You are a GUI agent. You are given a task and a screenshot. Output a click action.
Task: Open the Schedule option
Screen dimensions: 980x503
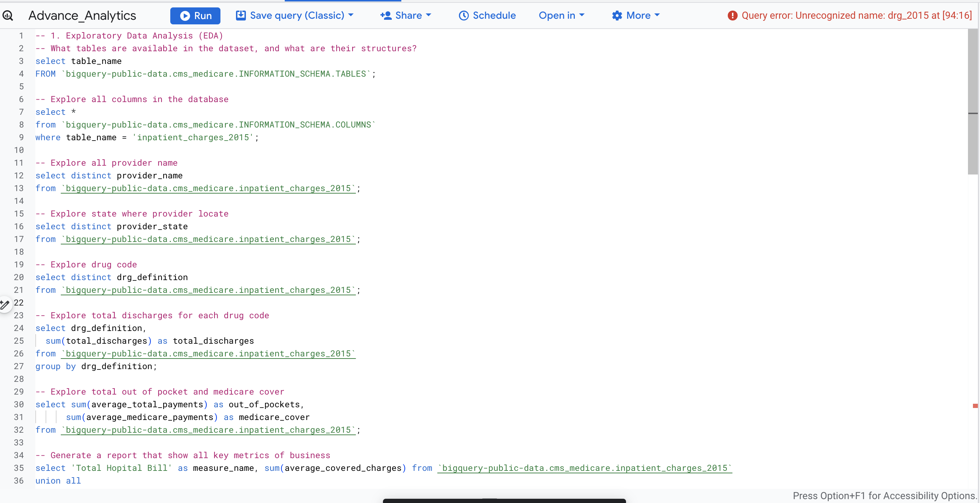[487, 16]
